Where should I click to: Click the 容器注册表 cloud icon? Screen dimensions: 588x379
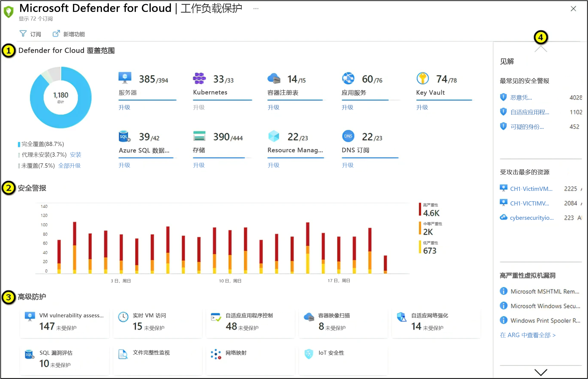[x=274, y=79]
